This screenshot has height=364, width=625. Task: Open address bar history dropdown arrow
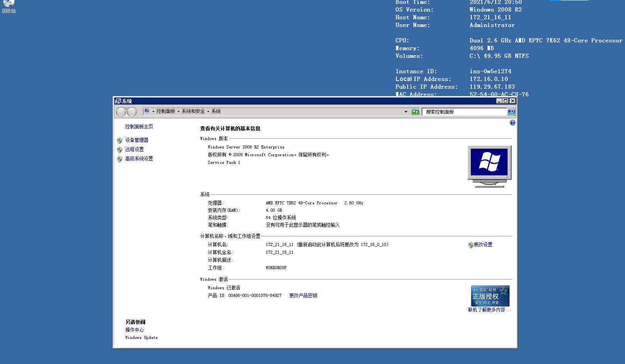pyautogui.click(x=406, y=112)
